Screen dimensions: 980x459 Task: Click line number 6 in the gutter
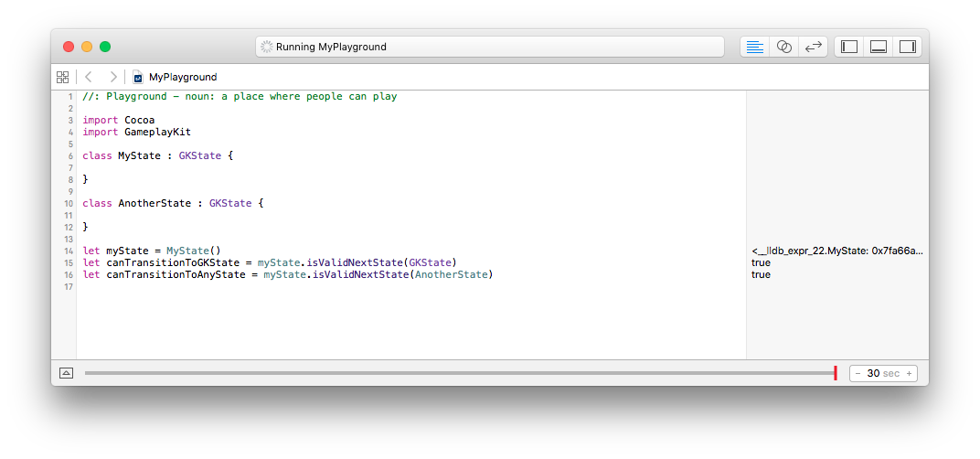[70, 155]
